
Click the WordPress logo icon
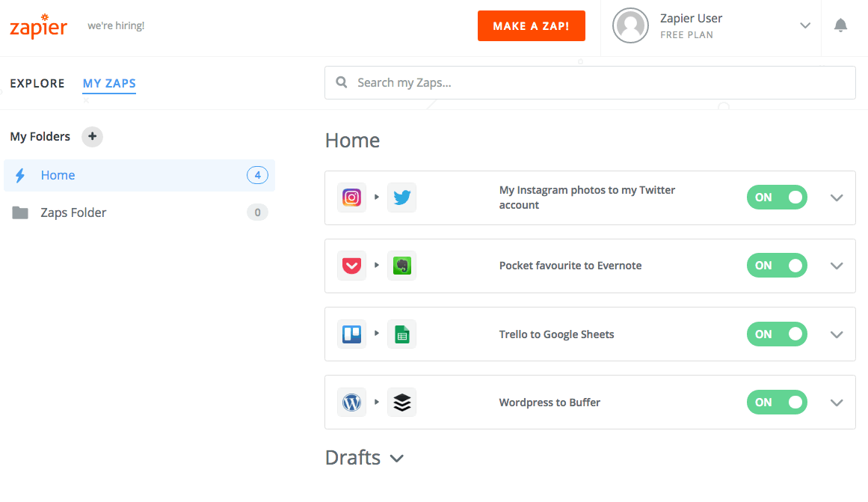[x=351, y=402]
